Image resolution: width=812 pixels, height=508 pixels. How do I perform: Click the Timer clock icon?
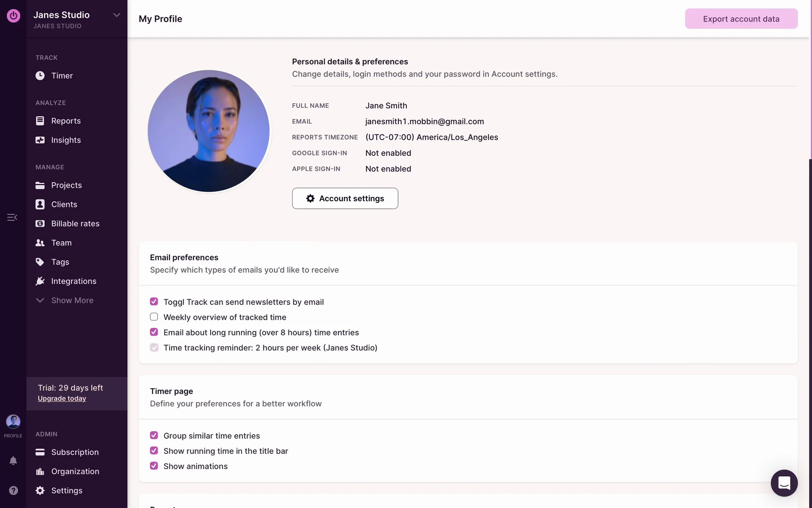40,76
